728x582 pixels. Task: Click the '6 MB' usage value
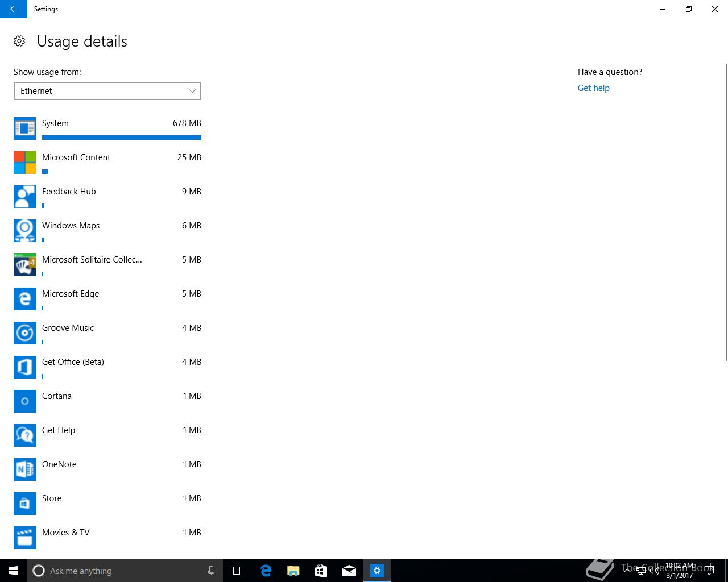192,226
